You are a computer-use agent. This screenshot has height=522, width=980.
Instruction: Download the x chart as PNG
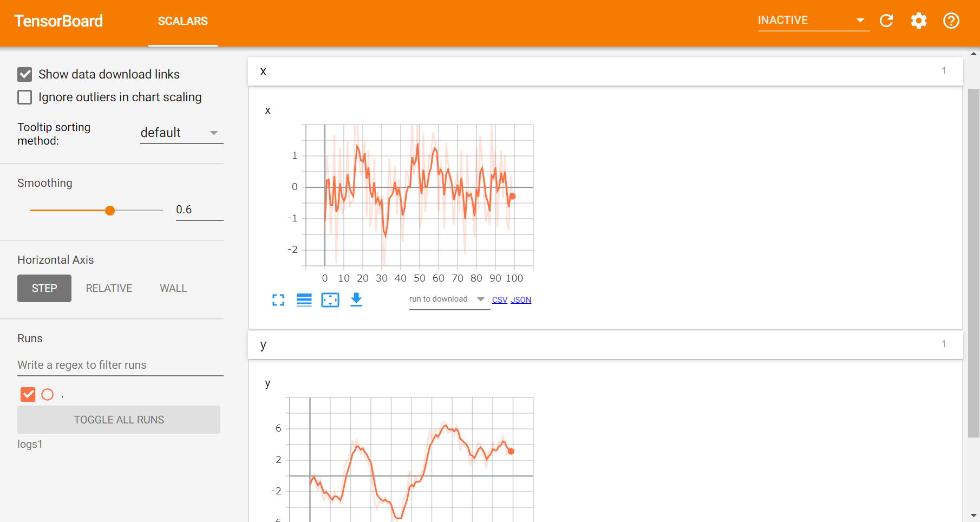point(356,299)
